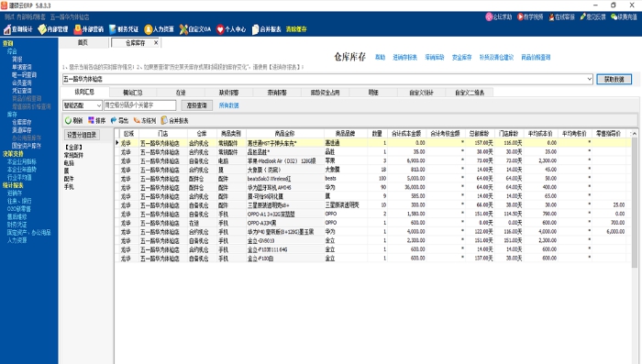
Task: Open 售后维修 in the left sidebar
Action: [x=17, y=216]
